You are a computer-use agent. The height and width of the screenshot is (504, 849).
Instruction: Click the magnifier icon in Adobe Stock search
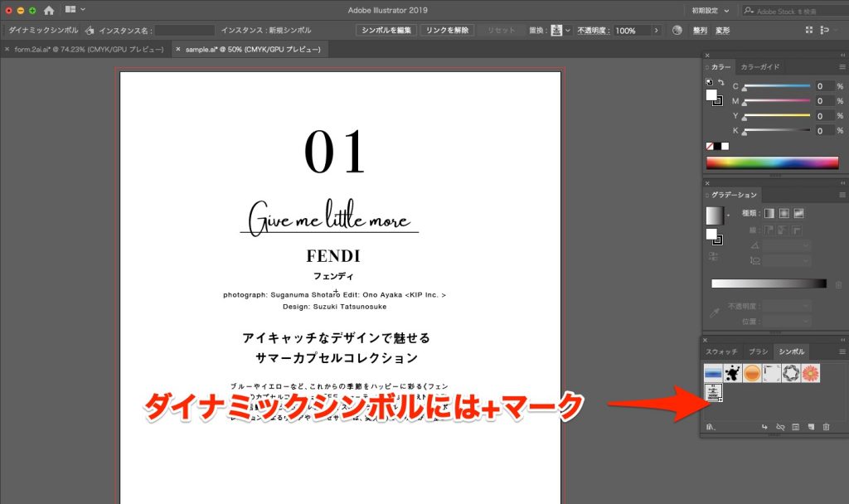(749, 11)
